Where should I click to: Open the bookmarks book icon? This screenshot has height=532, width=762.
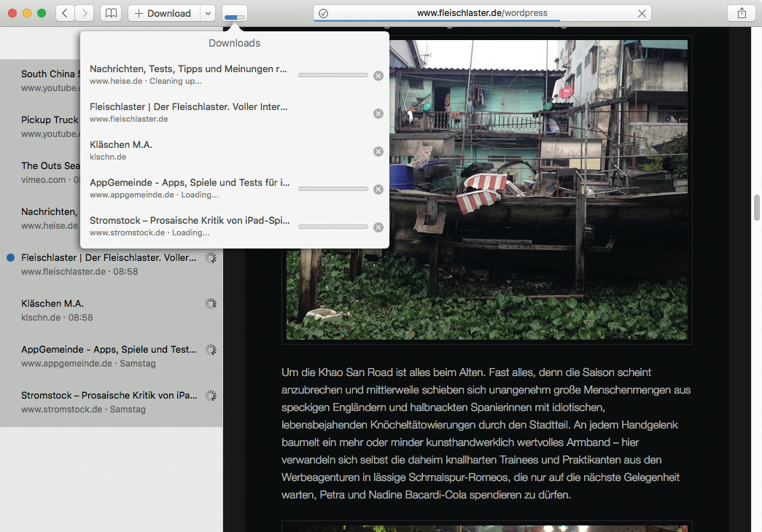click(x=112, y=13)
